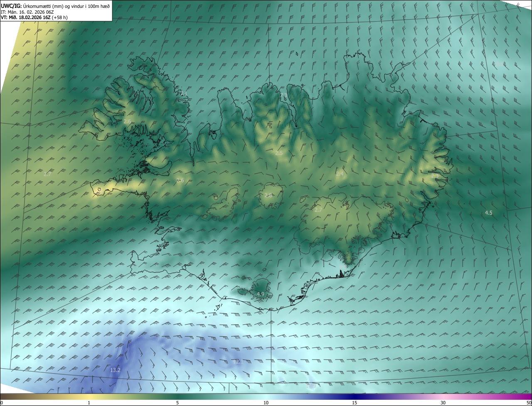Select the '30' tick label of the color scale

click(x=443, y=403)
